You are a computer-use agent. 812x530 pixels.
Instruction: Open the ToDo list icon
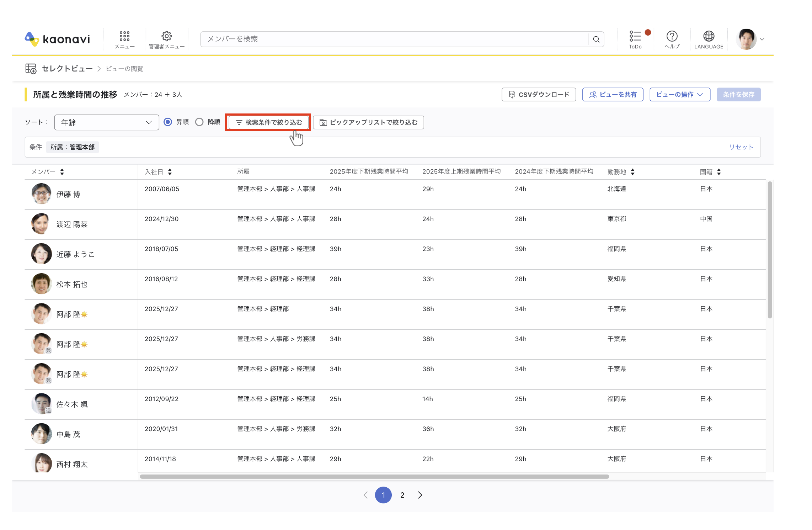pos(635,36)
